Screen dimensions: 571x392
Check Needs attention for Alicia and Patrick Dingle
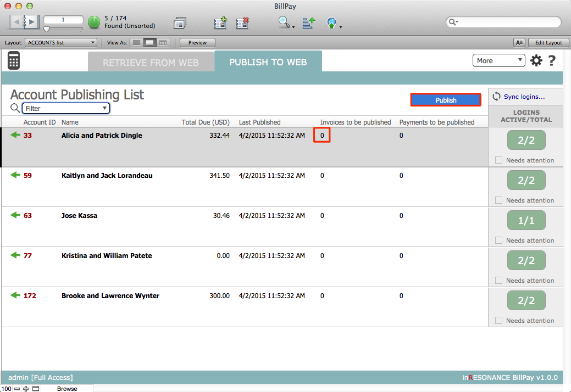(x=498, y=160)
